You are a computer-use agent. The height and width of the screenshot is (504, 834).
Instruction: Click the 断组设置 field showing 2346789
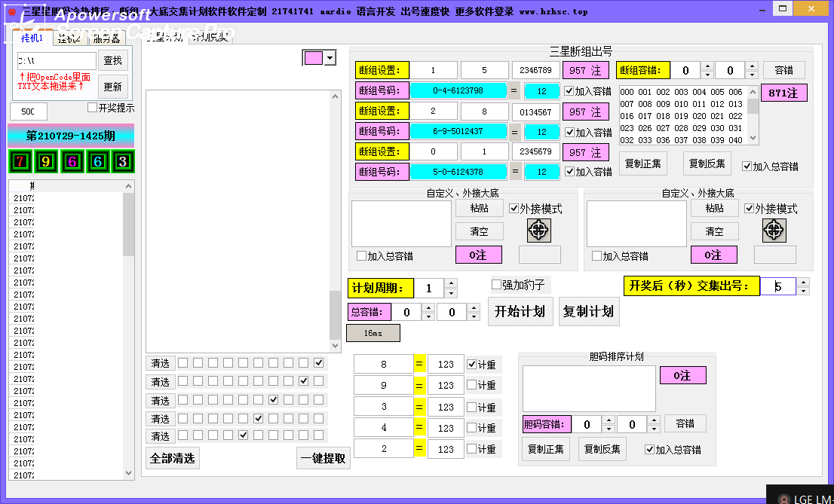(x=535, y=70)
